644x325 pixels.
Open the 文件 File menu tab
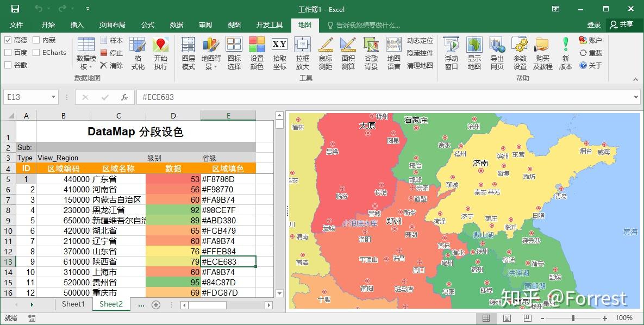pyautogui.click(x=16, y=24)
